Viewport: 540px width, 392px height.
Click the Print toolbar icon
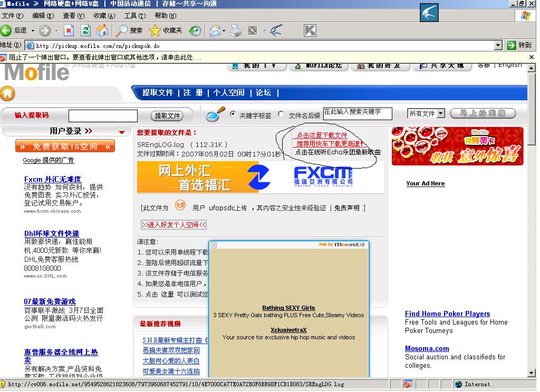click(x=236, y=31)
